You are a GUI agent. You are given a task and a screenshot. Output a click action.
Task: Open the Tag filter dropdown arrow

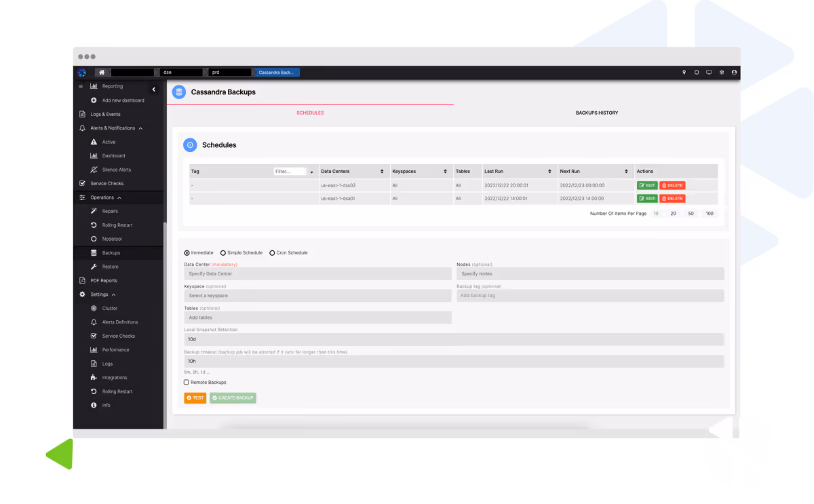(311, 172)
